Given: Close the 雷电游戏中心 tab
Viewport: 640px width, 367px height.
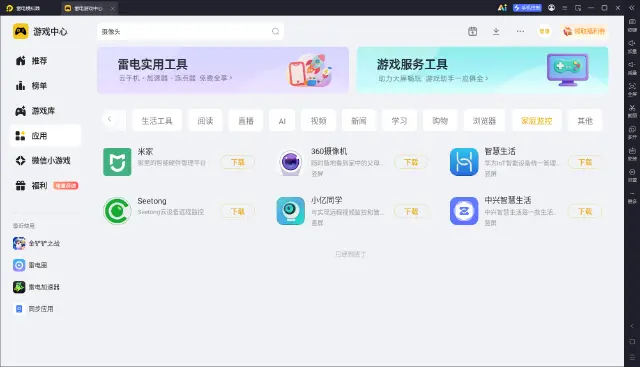Looking at the screenshot, I should tap(113, 8).
